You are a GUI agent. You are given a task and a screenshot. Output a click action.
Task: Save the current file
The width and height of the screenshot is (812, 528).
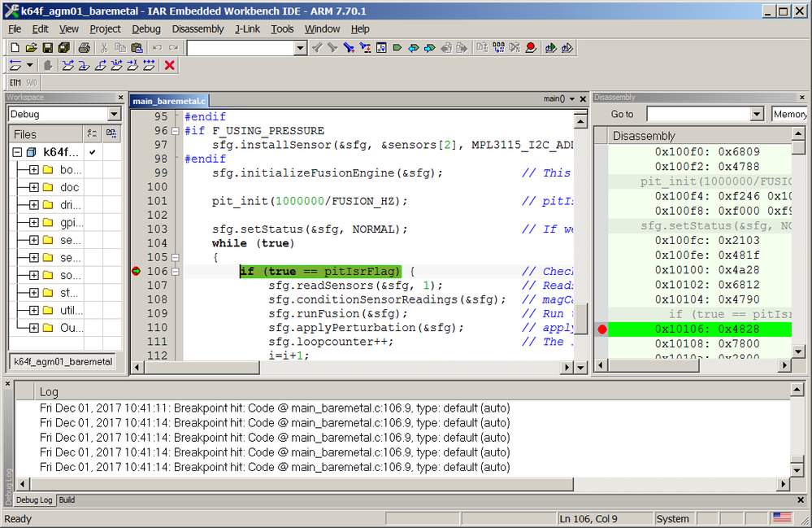48,48
